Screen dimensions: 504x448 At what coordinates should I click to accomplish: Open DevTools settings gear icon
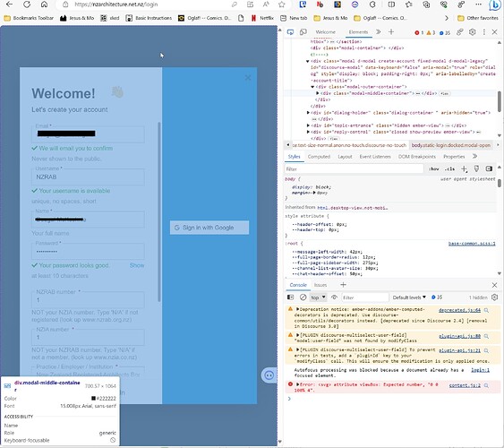pos(472,32)
